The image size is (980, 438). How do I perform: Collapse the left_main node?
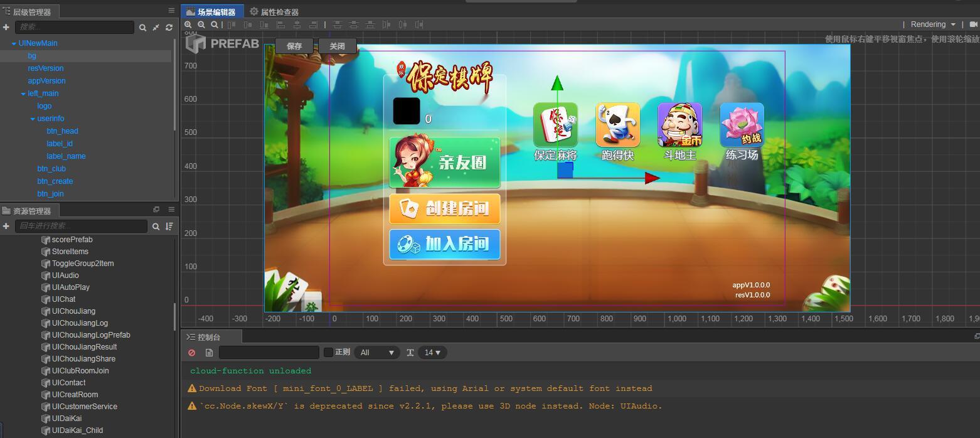click(x=23, y=93)
